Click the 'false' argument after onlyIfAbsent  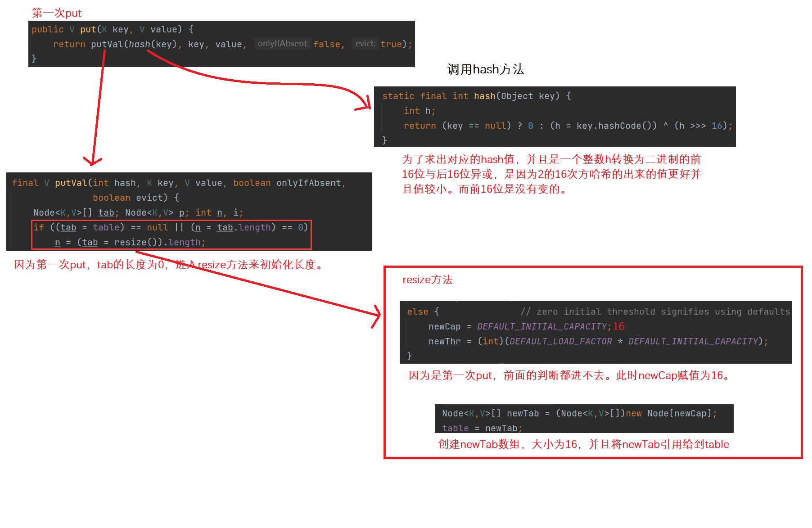pos(327,44)
